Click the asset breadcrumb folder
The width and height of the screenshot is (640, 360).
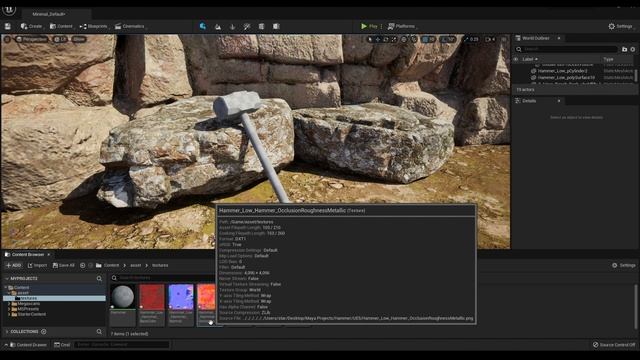[x=136, y=265]
